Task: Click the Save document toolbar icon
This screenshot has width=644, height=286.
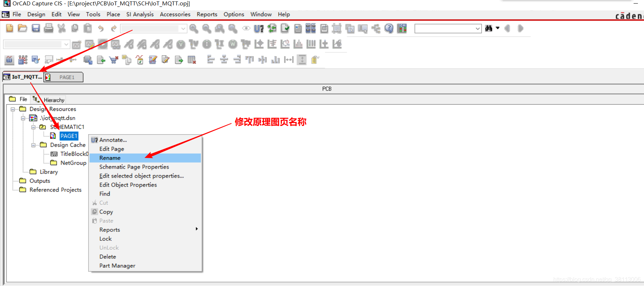Action: click(35, 28)
